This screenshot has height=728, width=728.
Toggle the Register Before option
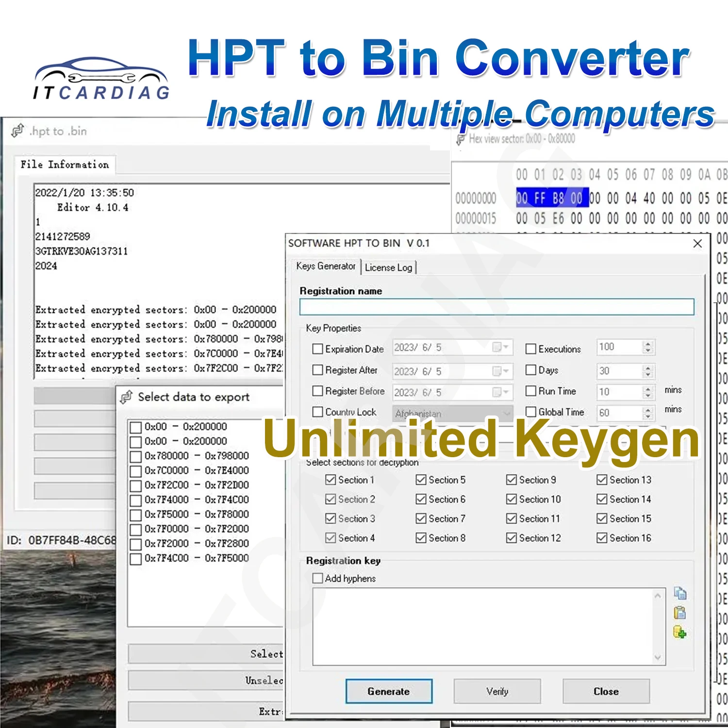pos(317,391)
